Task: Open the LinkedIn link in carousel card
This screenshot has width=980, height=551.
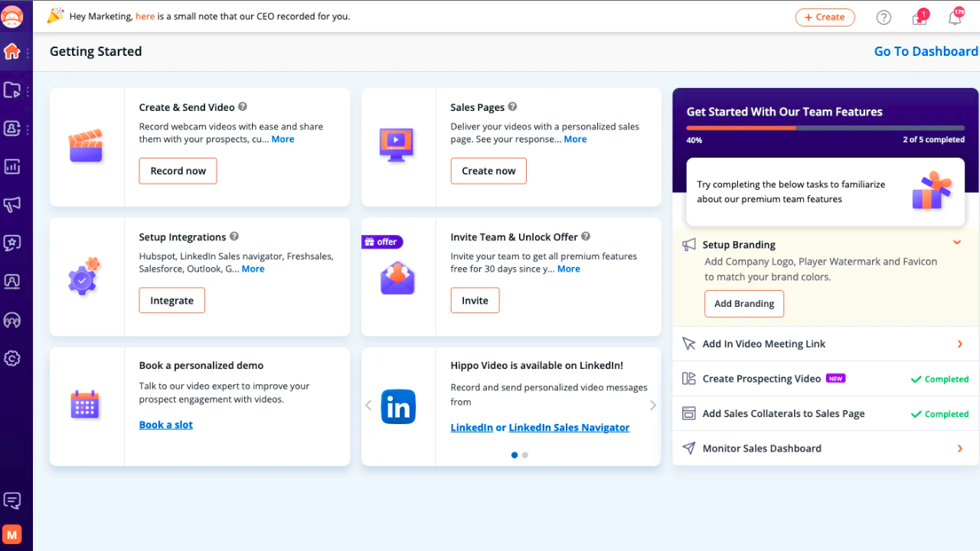Action: [x=472, y=428]
